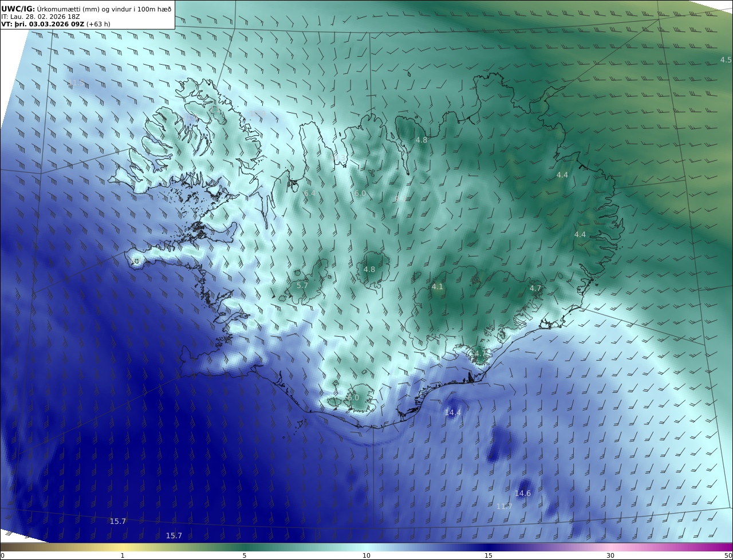This screenshot has height=560, width=733.
Task: Click the 5 tick on the colour scale
Action: [245, 555]
